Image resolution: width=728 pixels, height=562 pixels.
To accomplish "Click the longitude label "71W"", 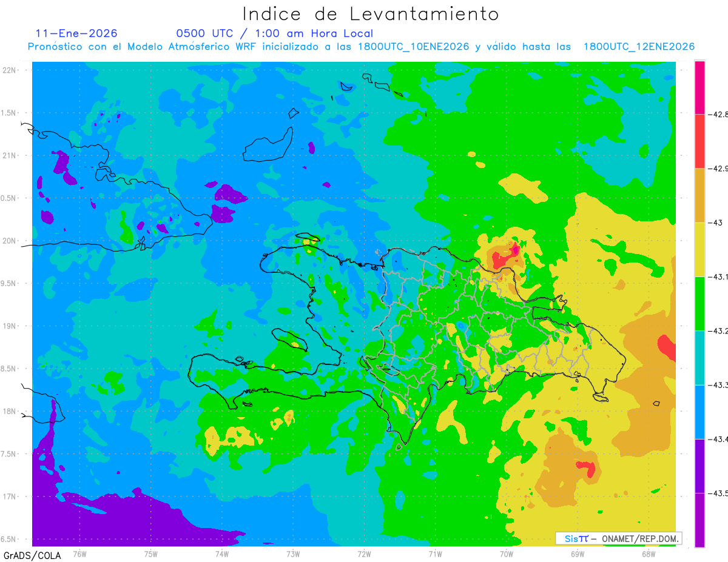I will click(435, 553).
